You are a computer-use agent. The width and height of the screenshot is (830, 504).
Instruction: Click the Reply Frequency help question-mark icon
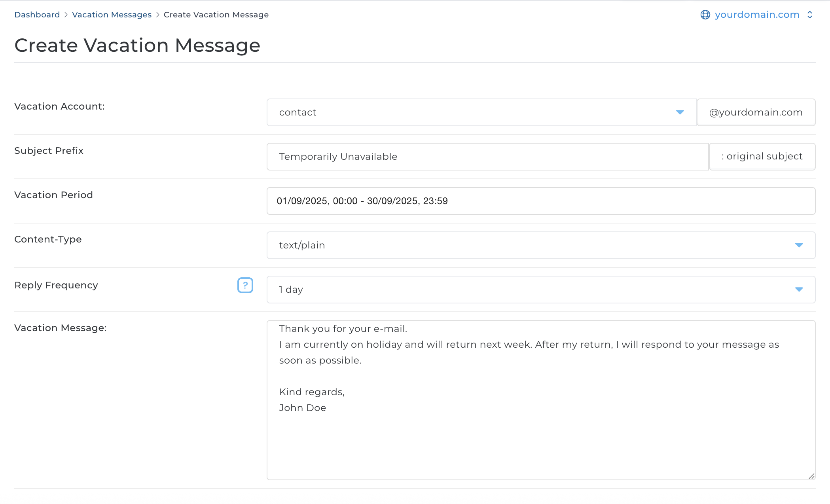[x=245, y=285]
